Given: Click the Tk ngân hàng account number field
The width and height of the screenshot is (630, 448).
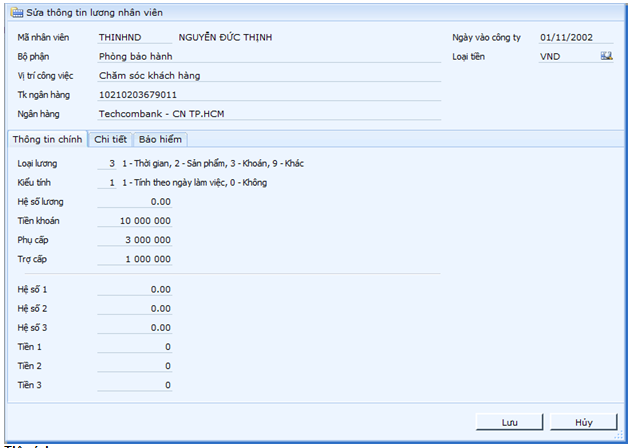Looking at the screenshot, I should [x=268, y=94].
